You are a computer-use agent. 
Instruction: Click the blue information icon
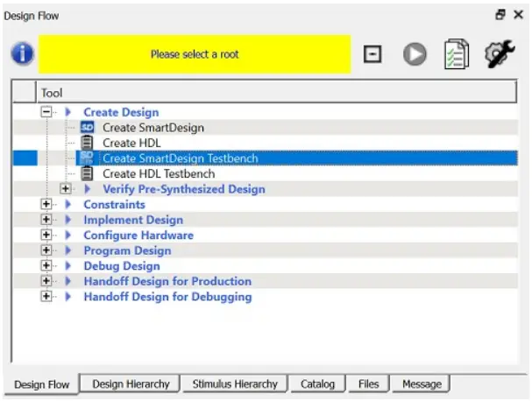coord(23,53)
